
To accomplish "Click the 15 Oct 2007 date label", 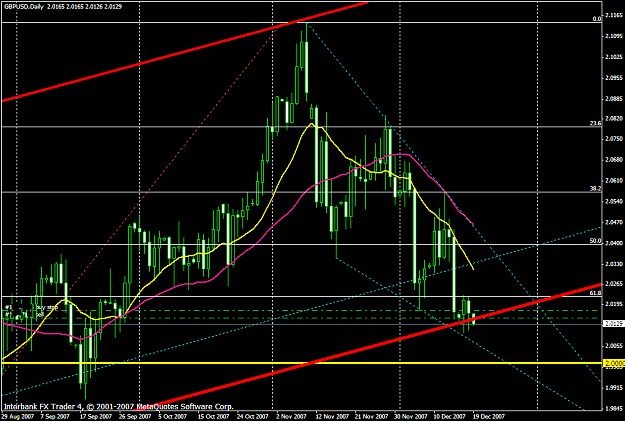I will 214,417.
